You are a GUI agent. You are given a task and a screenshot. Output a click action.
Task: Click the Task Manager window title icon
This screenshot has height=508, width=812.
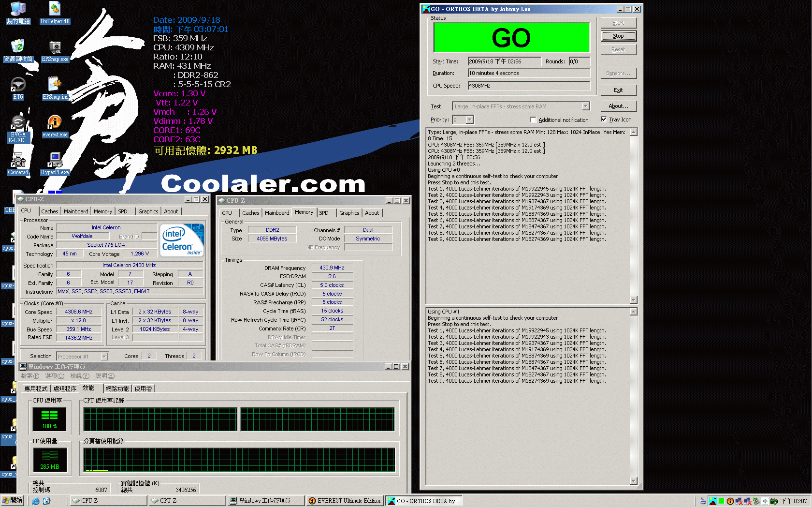23,367
